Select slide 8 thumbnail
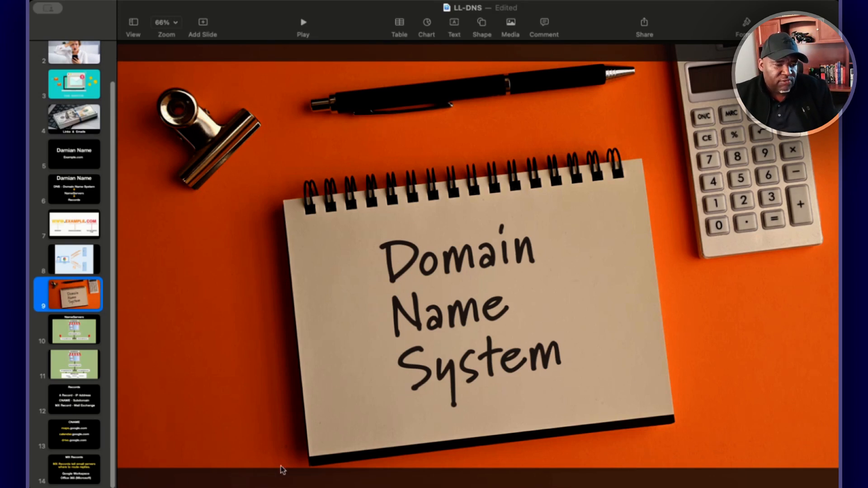 tap(74, 259)
